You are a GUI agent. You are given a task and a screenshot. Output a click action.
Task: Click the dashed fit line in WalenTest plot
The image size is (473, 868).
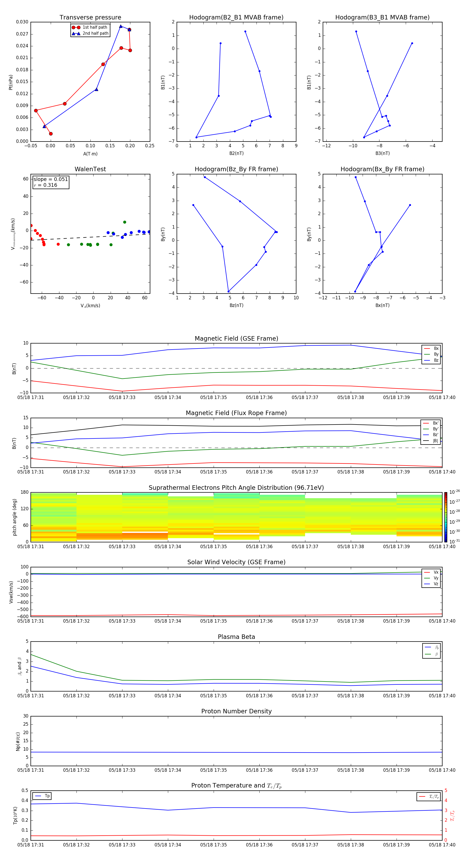(90, 237)
